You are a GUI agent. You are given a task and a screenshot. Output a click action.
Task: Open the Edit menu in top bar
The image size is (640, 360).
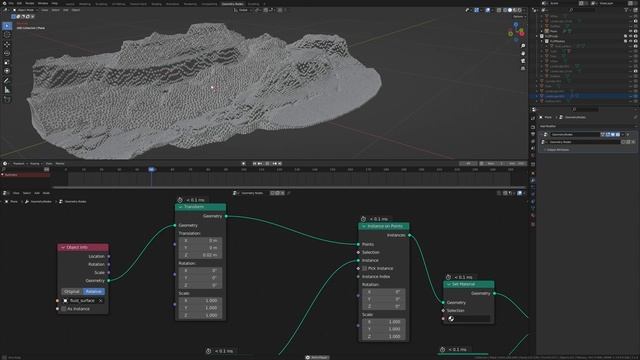19,3
